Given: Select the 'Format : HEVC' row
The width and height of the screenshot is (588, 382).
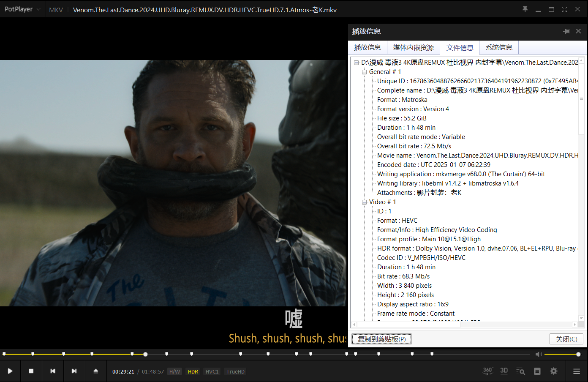Looking at the screenshot, I should [397, 221].
